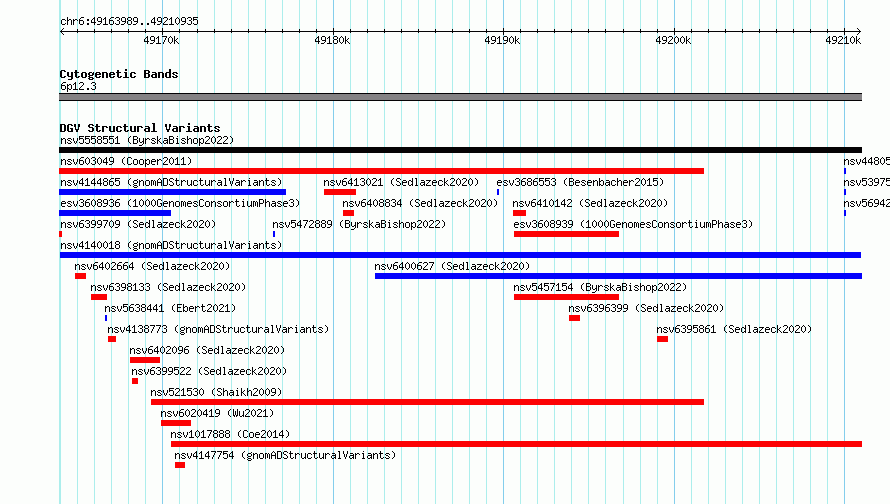This screenshot has height=504, width=890.
Task: Click the long red nsv521530 bar
Action: coord(427,402)
